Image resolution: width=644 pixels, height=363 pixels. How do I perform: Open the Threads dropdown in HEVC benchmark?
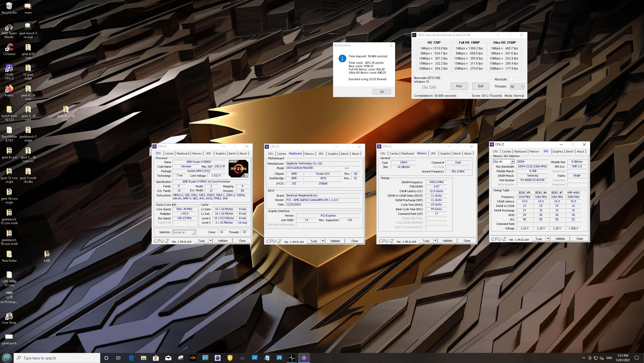(x=517, y=86)
